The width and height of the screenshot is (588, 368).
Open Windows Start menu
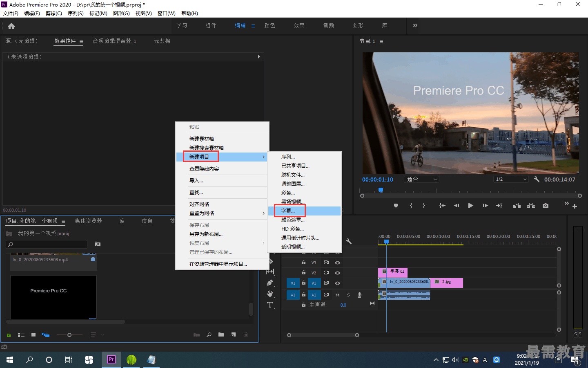[10, 359]
